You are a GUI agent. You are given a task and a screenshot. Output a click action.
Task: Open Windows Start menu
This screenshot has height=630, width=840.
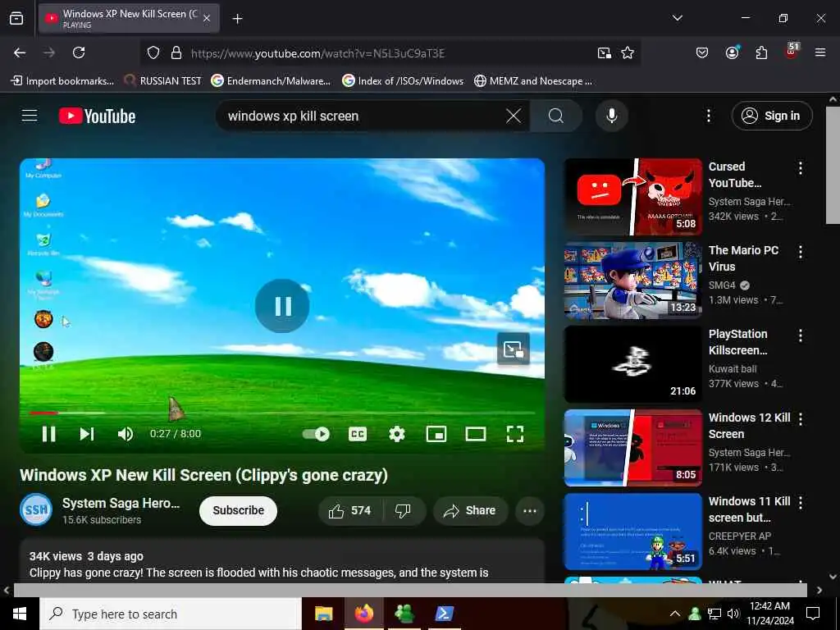(20, 614)
